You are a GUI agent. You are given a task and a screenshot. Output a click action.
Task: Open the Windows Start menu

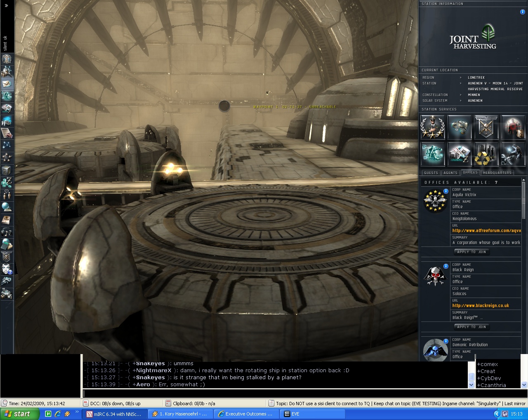pos(19,414)
